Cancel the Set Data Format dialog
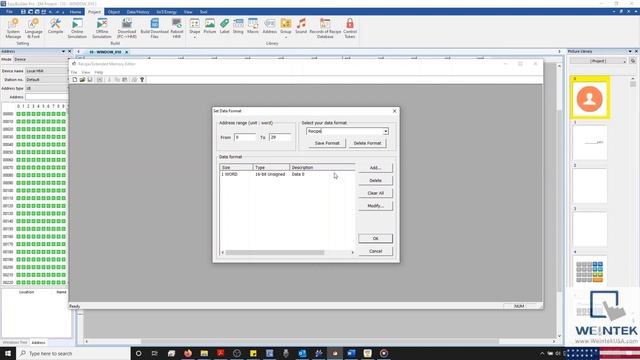 coord(376,251)
